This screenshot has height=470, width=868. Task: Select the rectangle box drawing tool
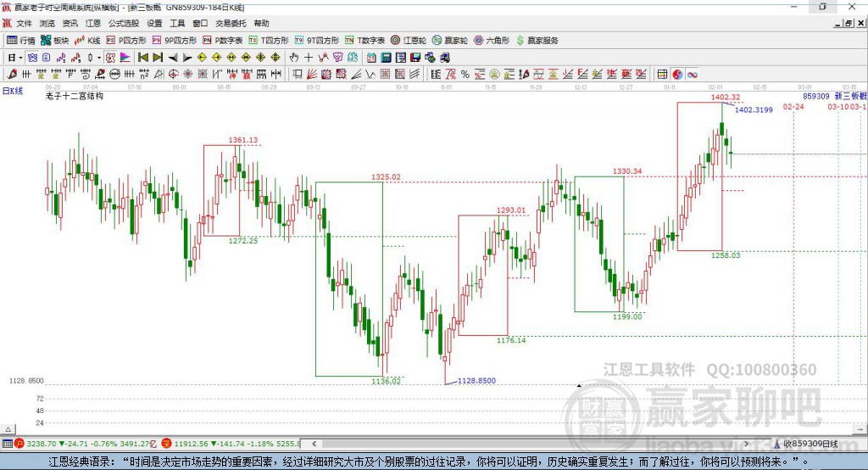tap(297, 75)
